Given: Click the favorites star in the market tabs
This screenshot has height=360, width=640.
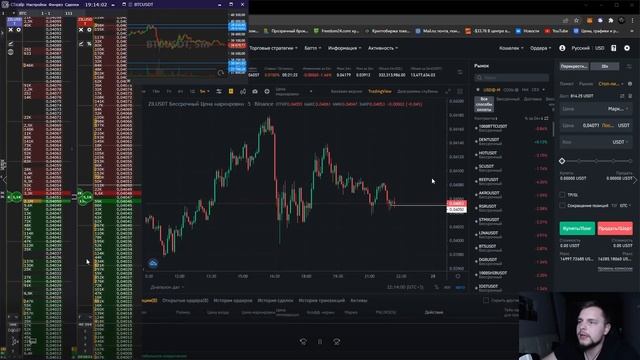Looking at the screenshot, I should point(478,90).
